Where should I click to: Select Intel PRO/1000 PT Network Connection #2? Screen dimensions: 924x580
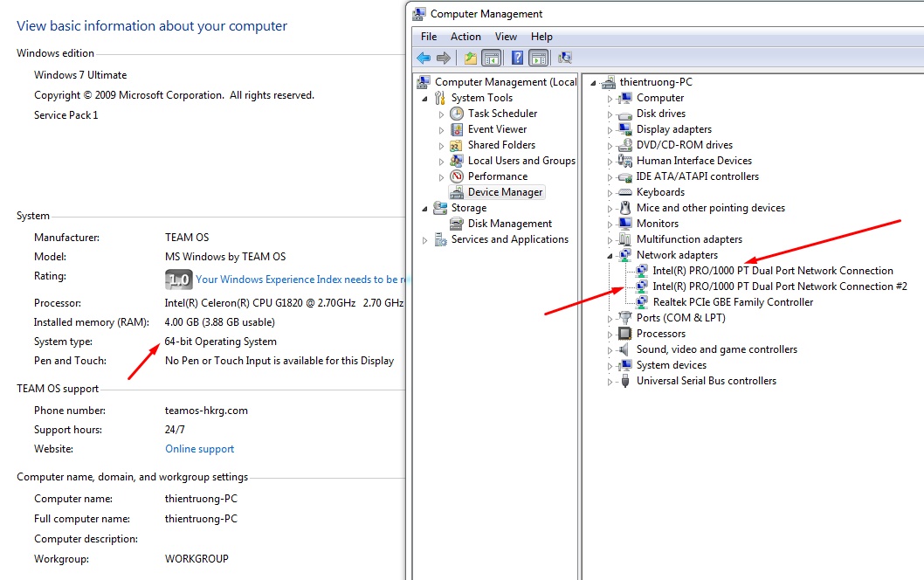coord(780,287)
